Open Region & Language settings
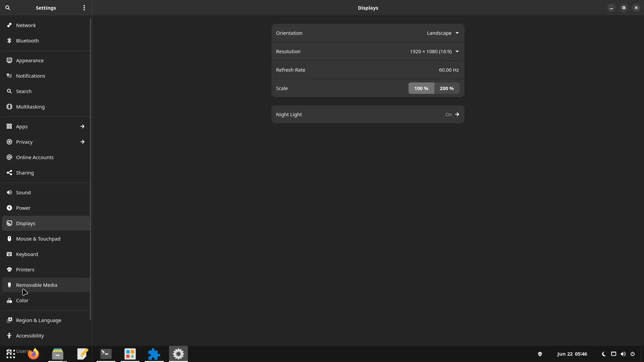The height and width of the screenshot is (362, 644). tap(39, 320)
